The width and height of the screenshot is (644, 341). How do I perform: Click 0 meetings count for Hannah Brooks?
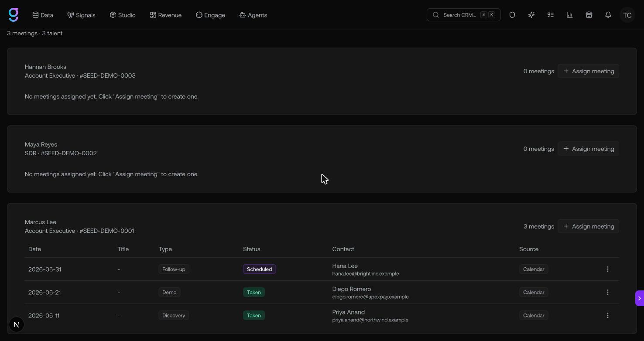pos(538,71)
